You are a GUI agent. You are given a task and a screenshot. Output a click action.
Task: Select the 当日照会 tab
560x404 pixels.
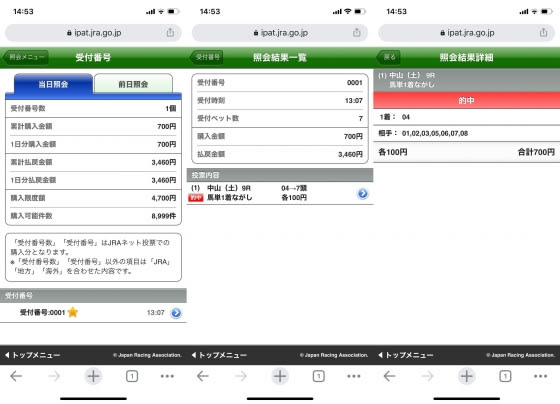tap(53, 84)
